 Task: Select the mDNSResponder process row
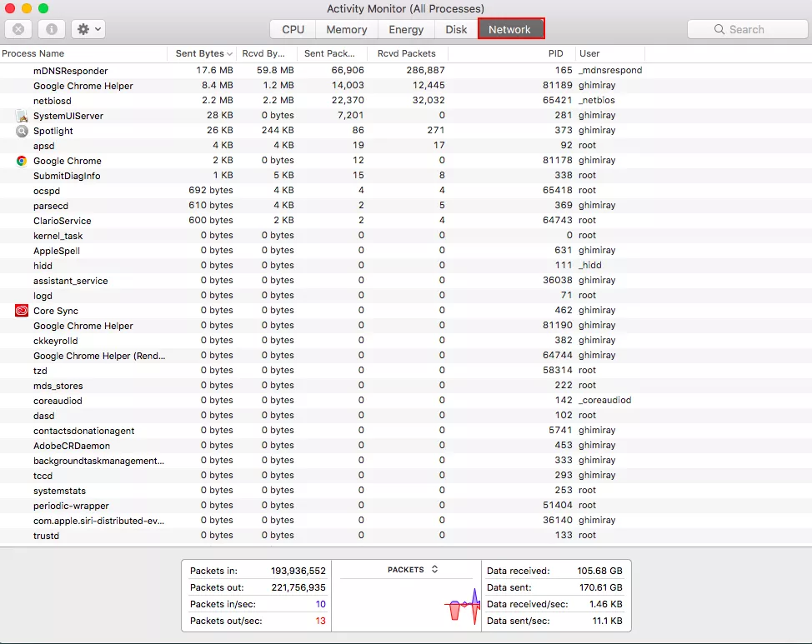pos(71,71)
